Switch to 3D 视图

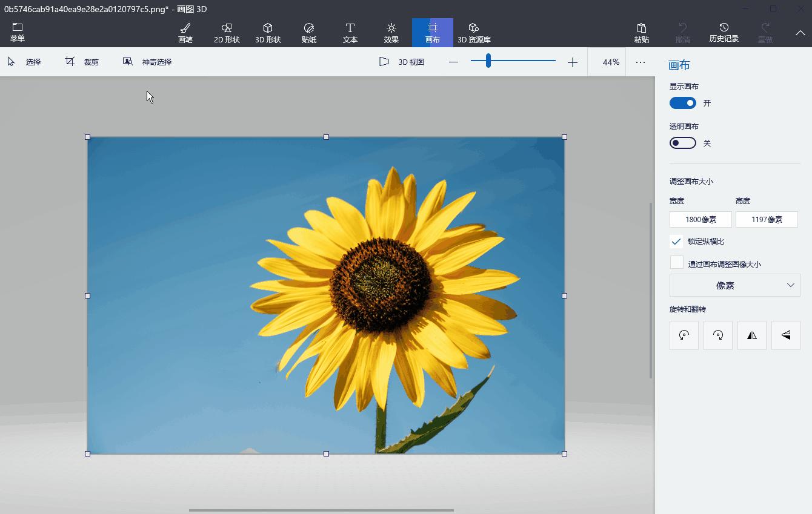click(x=402, y=62)
